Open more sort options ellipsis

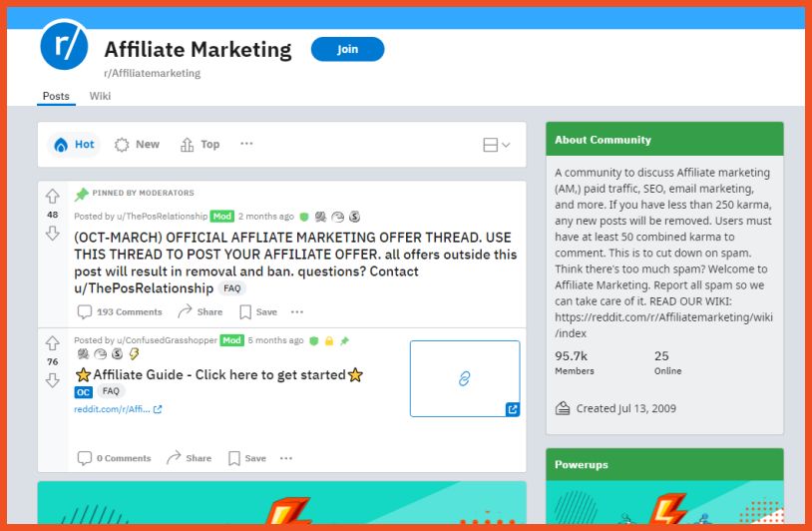tap(246, 144)
